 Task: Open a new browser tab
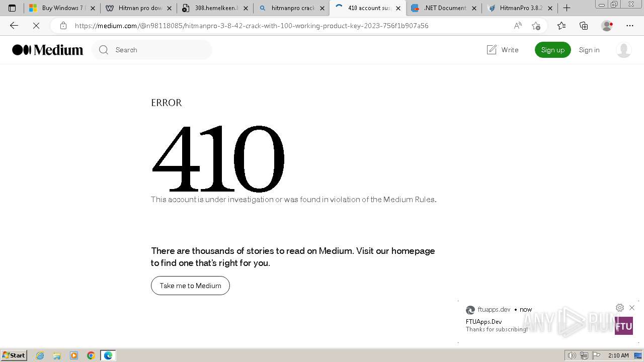coord(567,8)
